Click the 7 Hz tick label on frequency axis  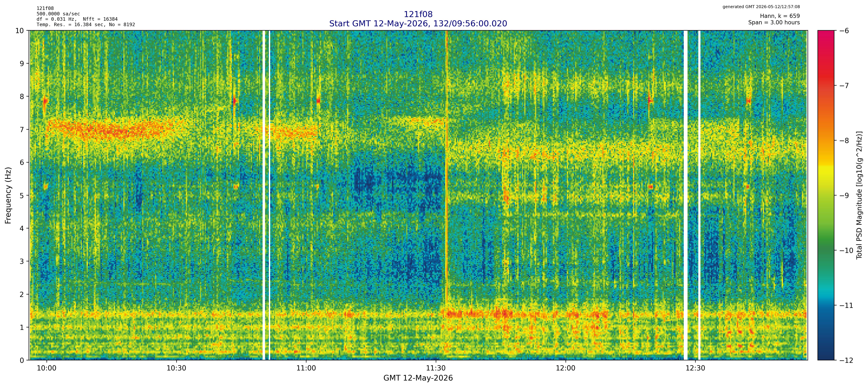click(22, 129)
